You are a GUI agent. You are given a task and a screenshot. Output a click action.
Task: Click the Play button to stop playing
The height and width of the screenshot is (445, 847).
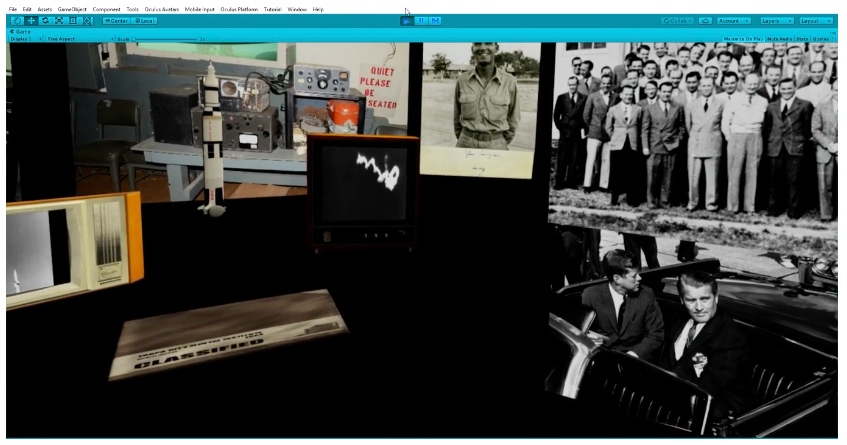pyautogui.click(x=406, y=21)
